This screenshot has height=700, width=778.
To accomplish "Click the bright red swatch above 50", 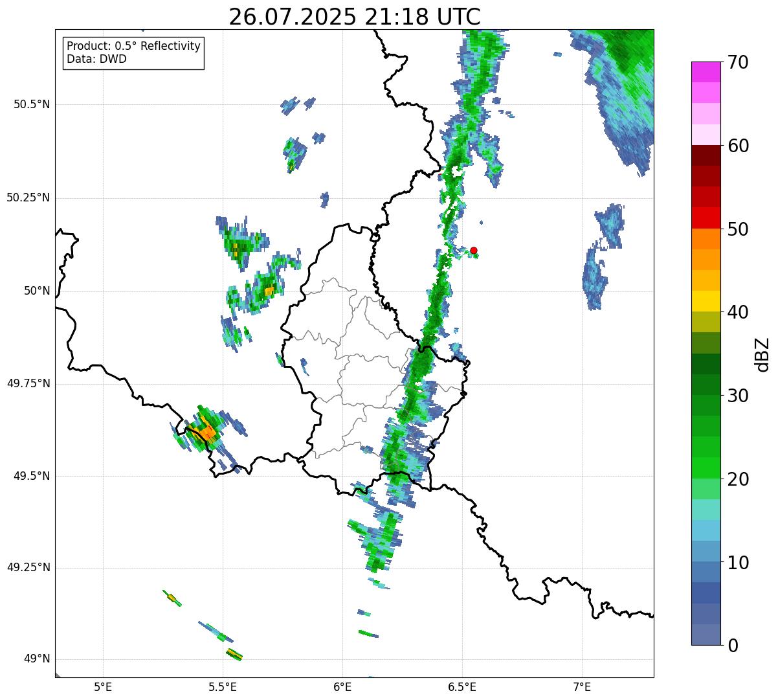I will tap(706, 218).
